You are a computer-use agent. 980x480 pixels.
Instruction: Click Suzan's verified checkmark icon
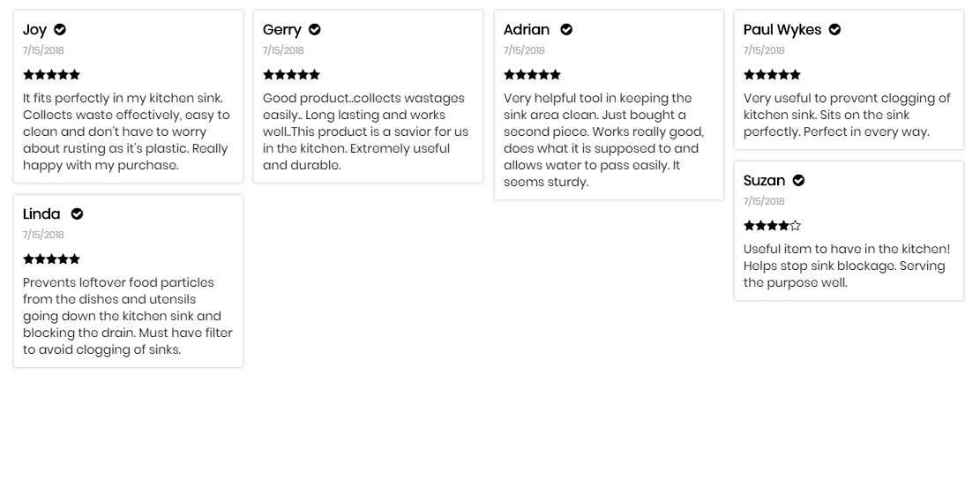[x=799, y=181]
